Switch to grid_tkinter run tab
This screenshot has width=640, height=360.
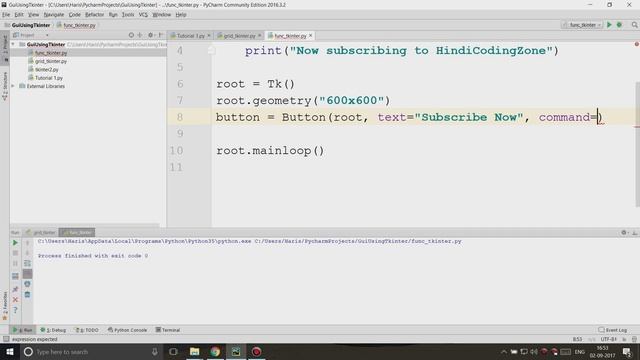pos(41,232)
